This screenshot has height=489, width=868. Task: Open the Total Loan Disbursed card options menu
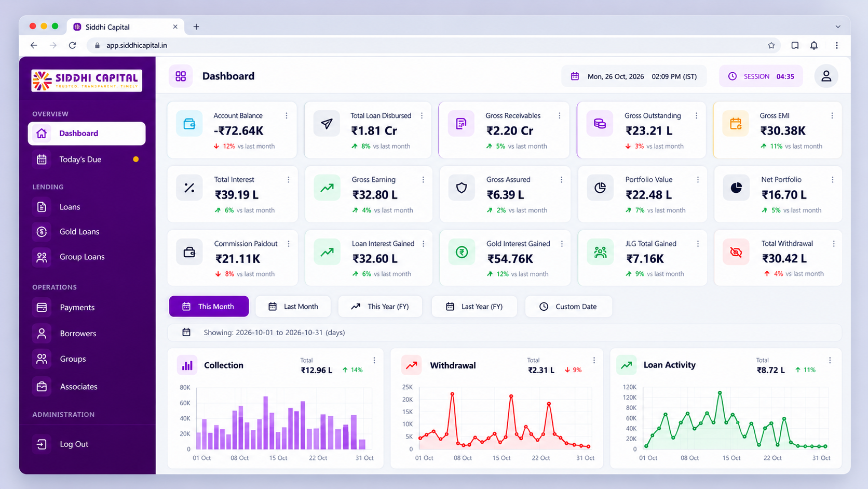tap(422, 116)
